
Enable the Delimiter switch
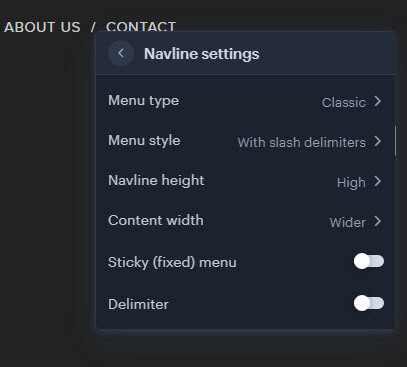pos(369,303)
